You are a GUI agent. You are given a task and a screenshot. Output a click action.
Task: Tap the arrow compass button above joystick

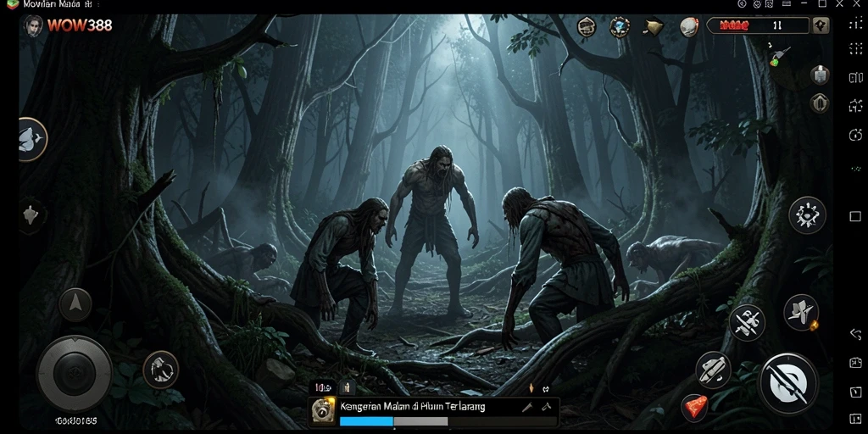click(x=75, y=304)
